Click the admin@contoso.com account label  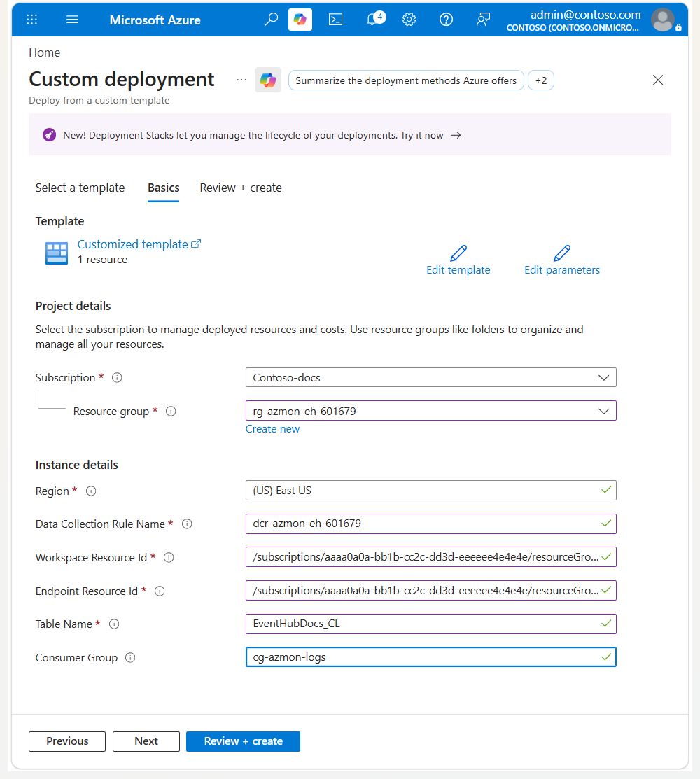pos(586,15)
